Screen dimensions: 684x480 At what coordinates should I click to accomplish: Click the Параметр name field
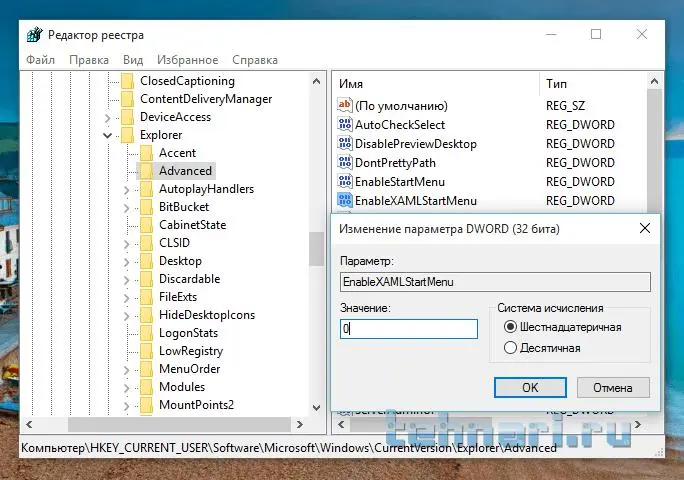coord(495,282)
